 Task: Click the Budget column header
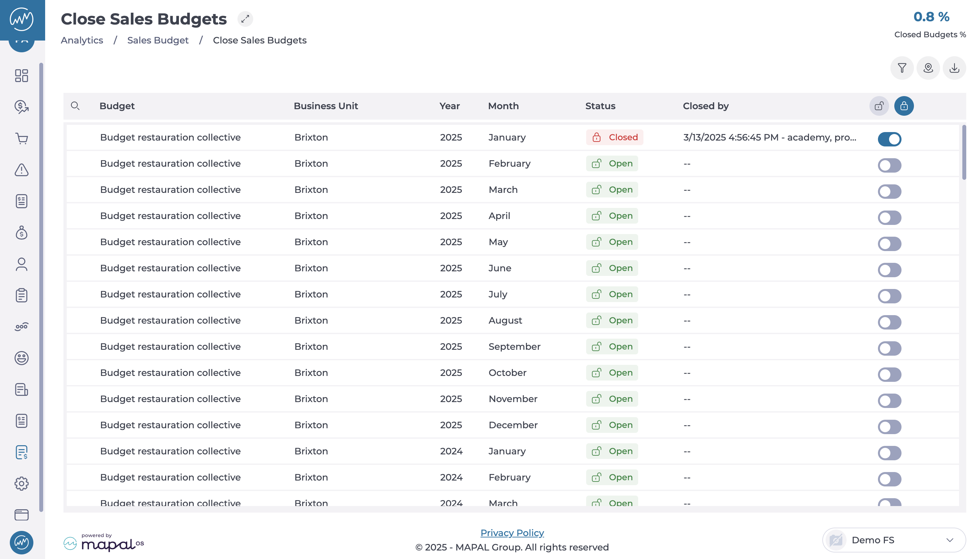pyautogui.click(x=117, y=106)
